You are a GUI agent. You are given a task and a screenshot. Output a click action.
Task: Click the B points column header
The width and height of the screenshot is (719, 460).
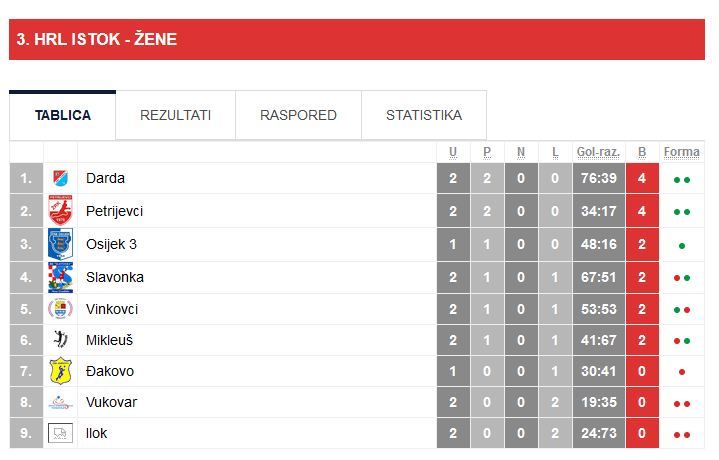click(x=642, y=152)
